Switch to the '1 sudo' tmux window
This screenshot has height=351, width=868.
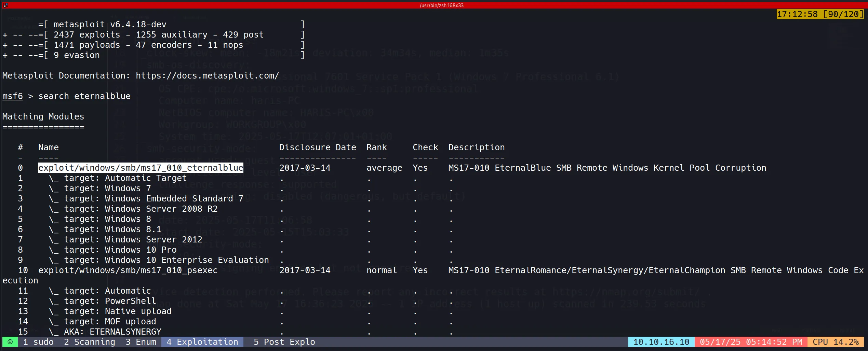(38, 342)
